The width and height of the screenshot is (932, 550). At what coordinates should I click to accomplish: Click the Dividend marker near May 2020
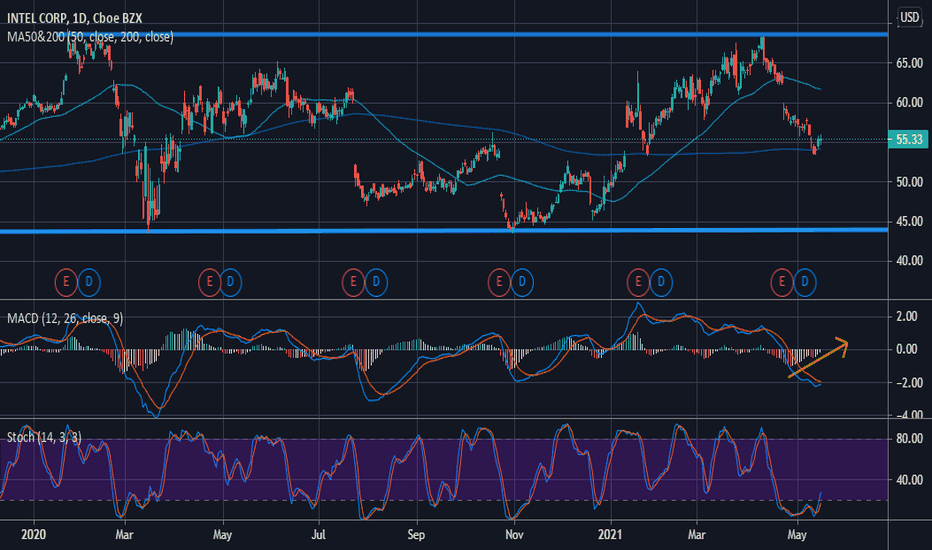tap(231, 282)
